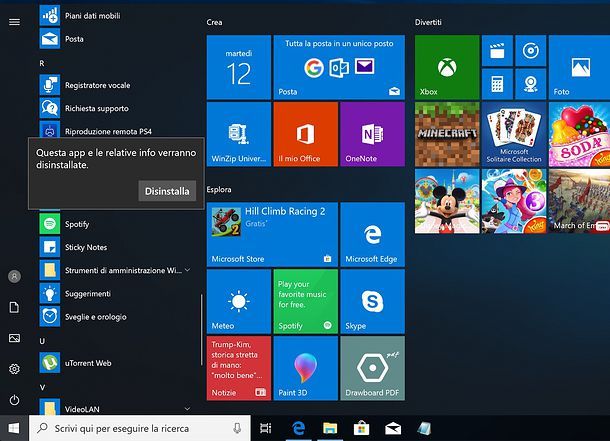The height and width of the screenshot is (441, 610).
Task: Open File Explorer from the taskbar
Action: (x=330, y=428)
